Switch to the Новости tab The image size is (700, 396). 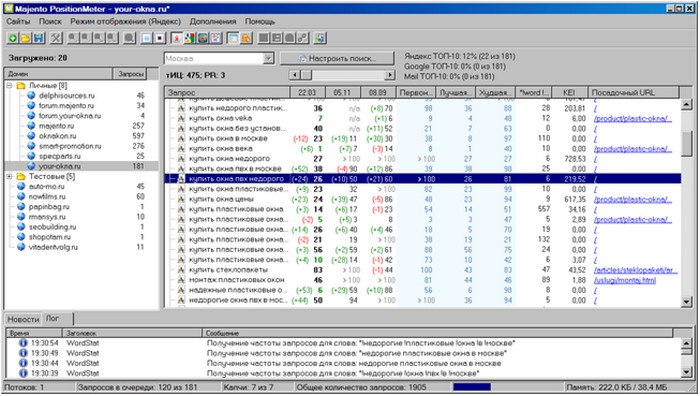[x=23, y=319]
